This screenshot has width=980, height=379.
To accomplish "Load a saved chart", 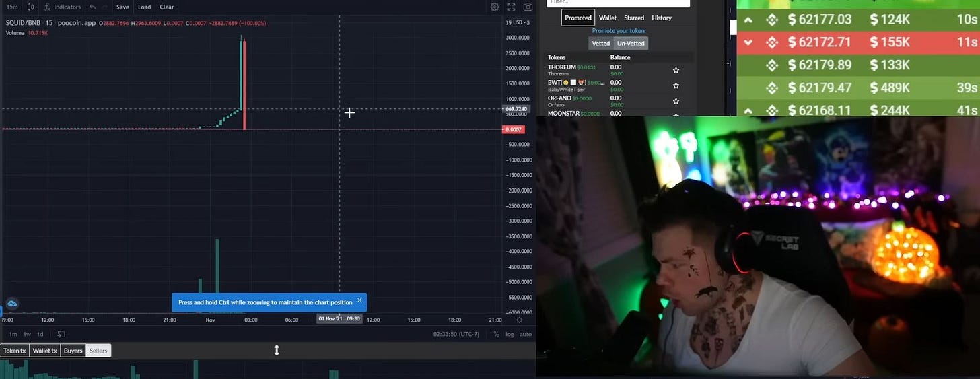I will pos(144,7).
